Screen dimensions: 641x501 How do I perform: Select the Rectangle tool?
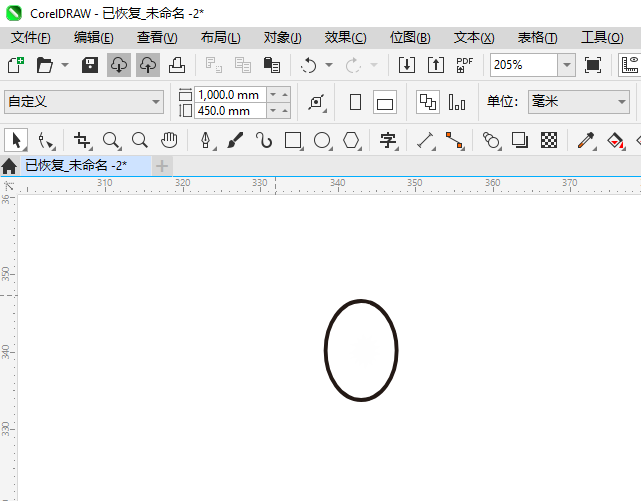pyautogui.click(x=293, y=140)
